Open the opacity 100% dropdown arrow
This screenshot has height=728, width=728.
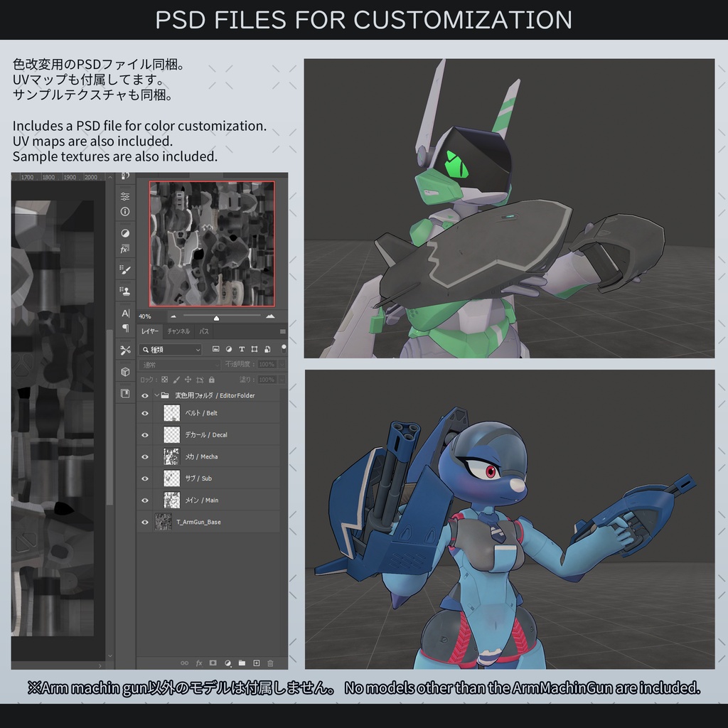pyautogui.click(x=281, y=365)
